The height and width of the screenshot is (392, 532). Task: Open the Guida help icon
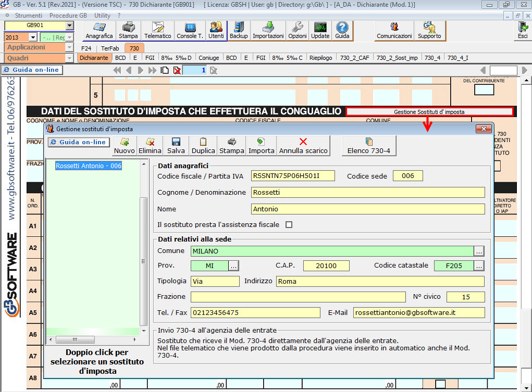click(x=342, y=31)
